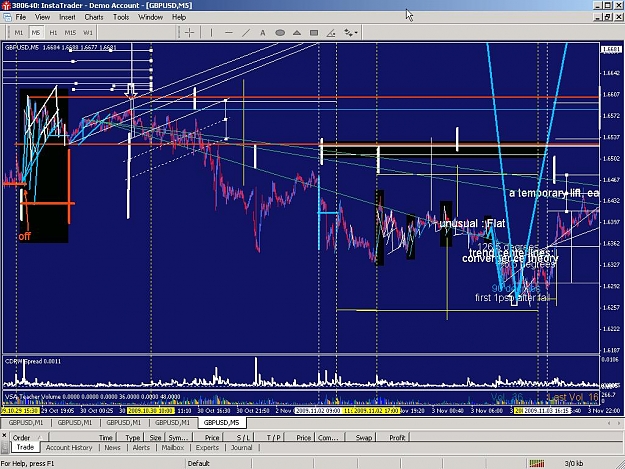Open the Mailbox tab
The image size is (625, 469).
(173, 447)
